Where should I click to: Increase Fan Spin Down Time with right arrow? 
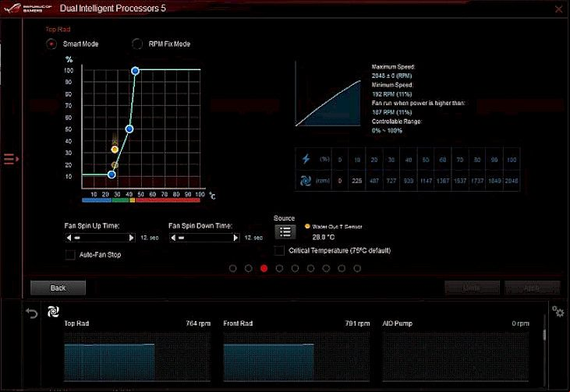click(x=235, y=238)
